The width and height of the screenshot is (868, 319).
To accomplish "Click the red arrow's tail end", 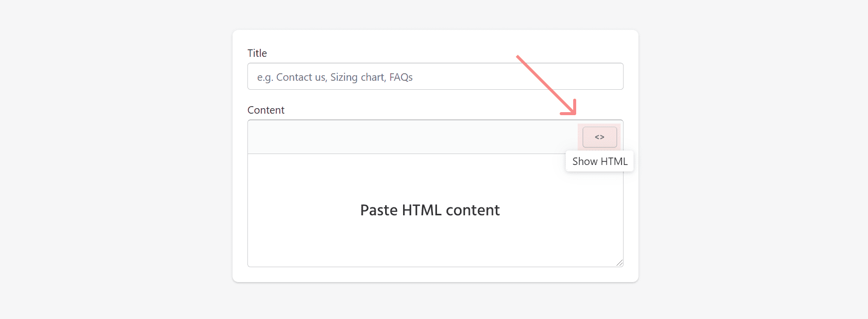I will [x=518, y=57].
